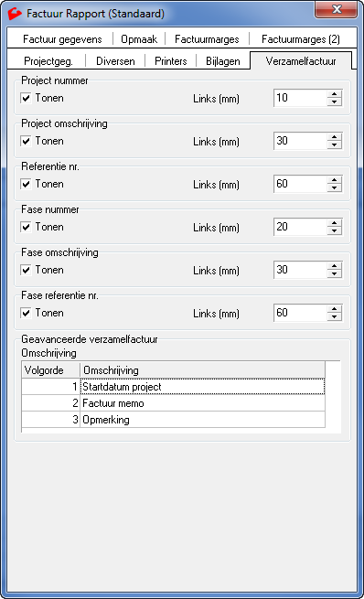Decrease Project omschrijving Links value with down arrow

click(334, 145)
